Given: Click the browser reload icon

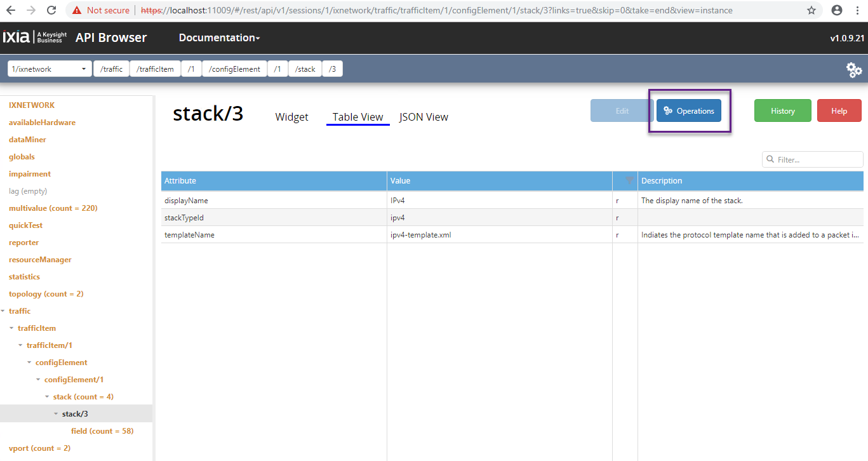Looking at the screenshot, I should [x=51, y=10].
